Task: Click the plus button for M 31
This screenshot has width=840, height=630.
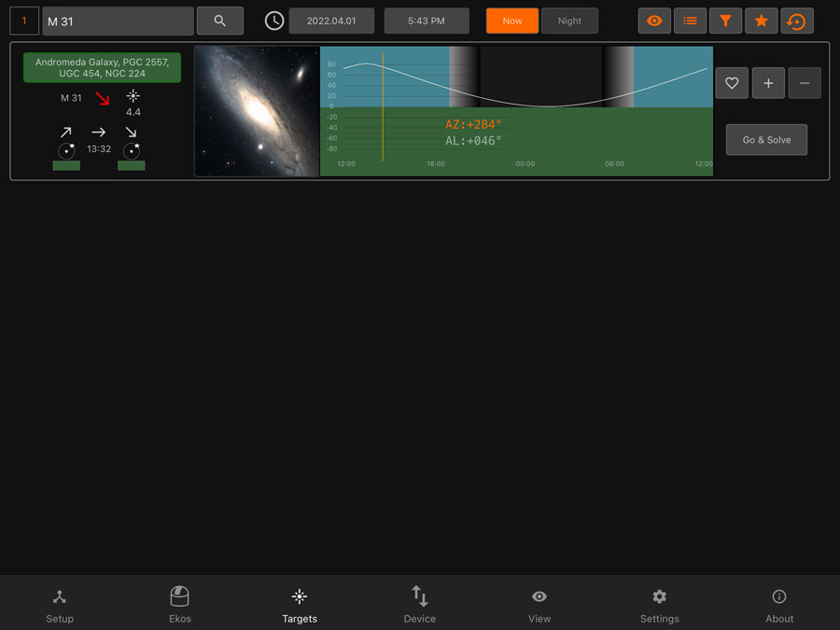Action: click(x=768, y=83)
